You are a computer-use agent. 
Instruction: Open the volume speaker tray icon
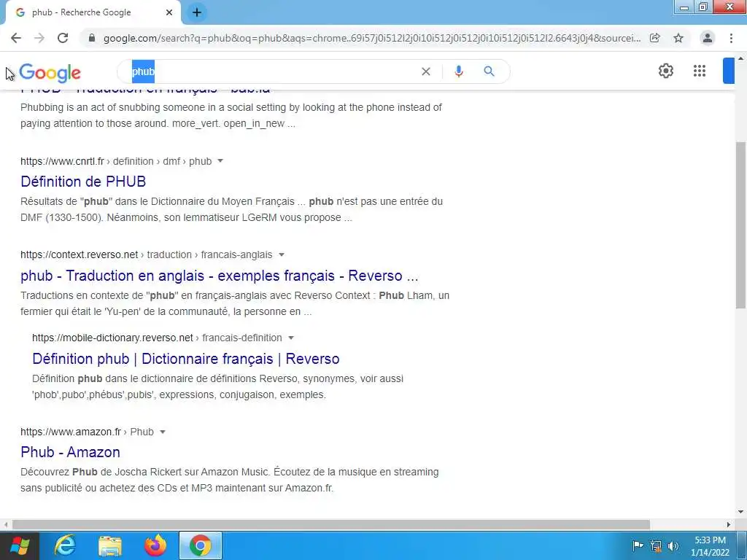click(673, 545)
